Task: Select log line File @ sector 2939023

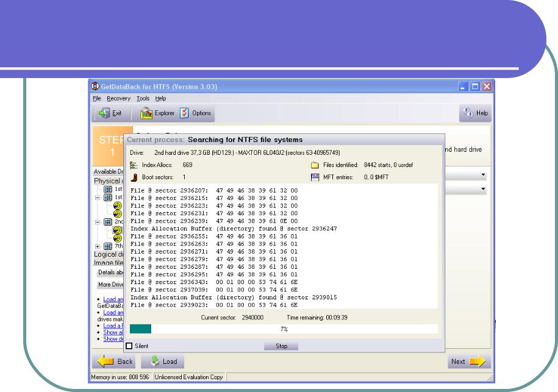Action: (x=214, y=305)
